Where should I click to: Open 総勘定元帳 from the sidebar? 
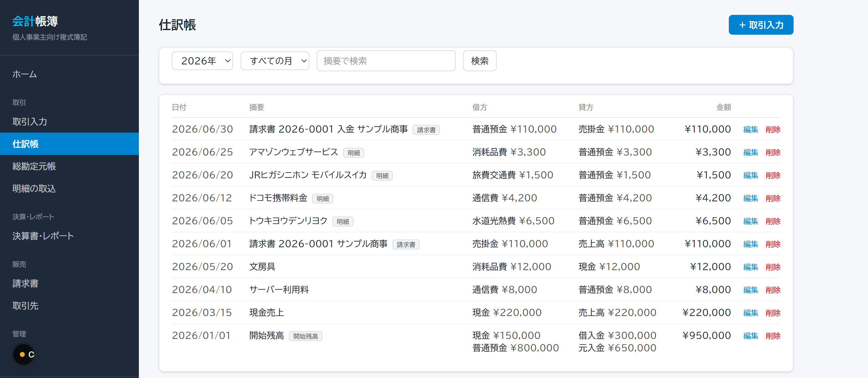(x=69, y=166)
